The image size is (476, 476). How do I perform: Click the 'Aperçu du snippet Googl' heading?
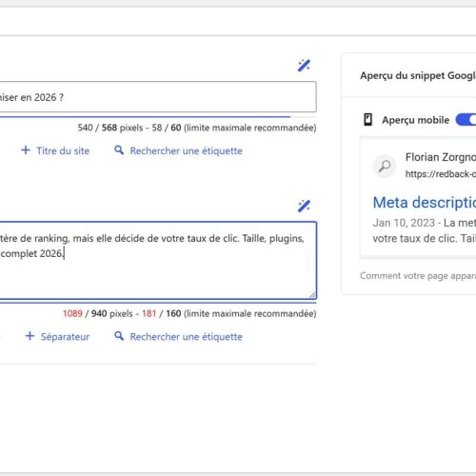pyautogui.click(x=418, y=75)
